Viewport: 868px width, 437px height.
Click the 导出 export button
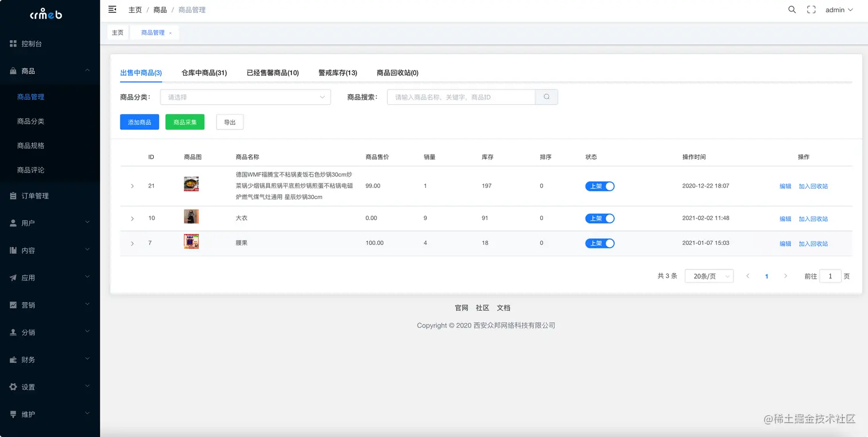[230, 122]
